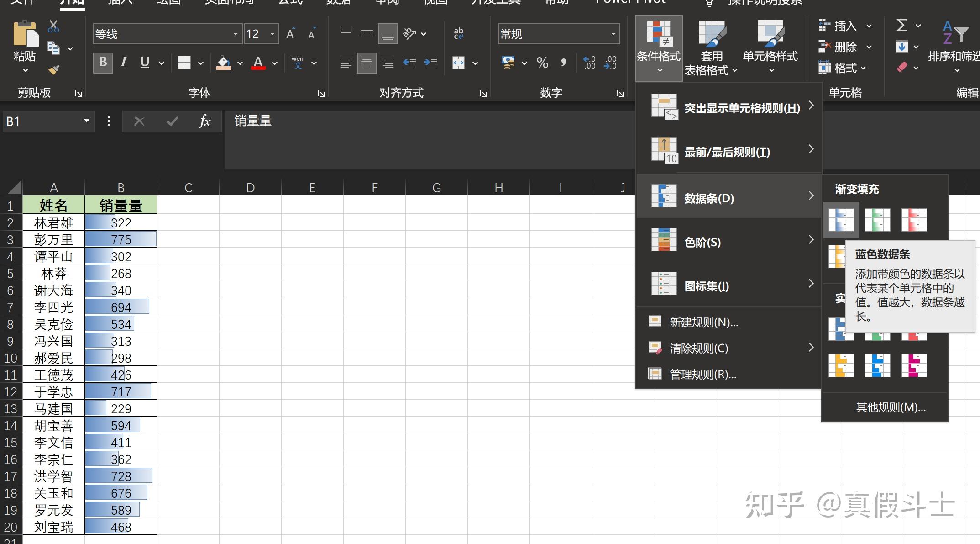
Task: Click 删除 delete cells button
Action: pyautogui.click(x=846, y=47)
